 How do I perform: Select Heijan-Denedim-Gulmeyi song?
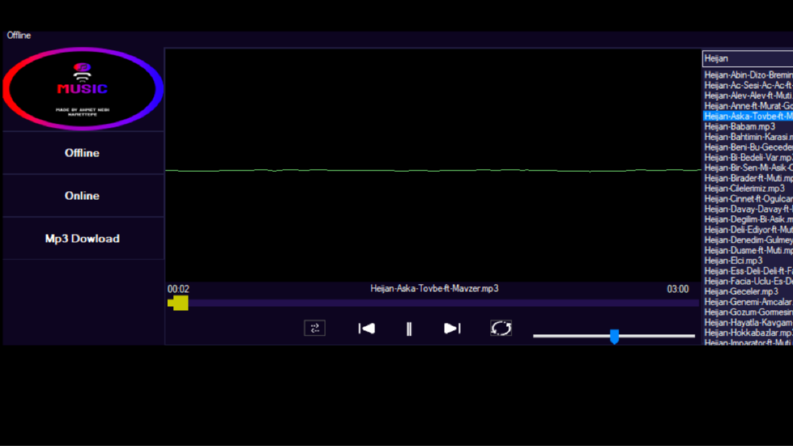(748, 240)
